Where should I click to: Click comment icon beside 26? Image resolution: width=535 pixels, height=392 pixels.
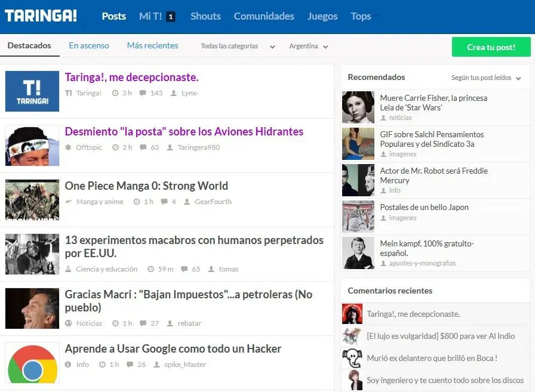[130, 365]
